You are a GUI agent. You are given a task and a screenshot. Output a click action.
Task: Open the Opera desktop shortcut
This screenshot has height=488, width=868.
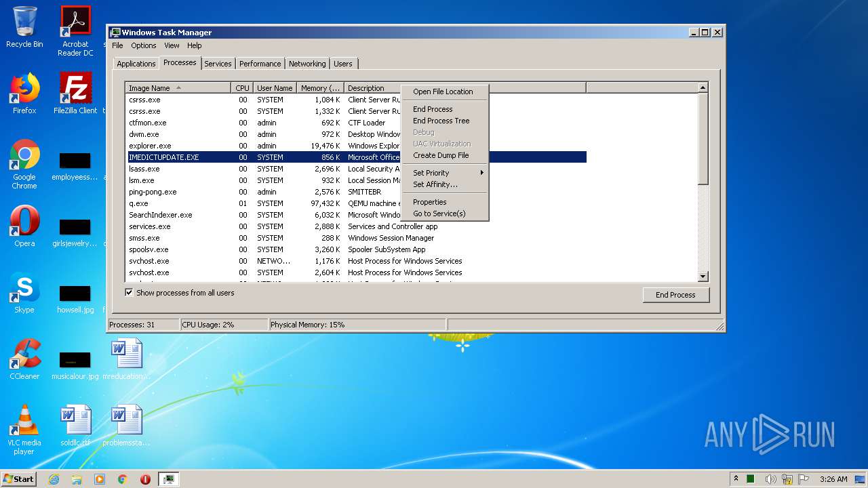pyautogui.click(x=24, y=226)
